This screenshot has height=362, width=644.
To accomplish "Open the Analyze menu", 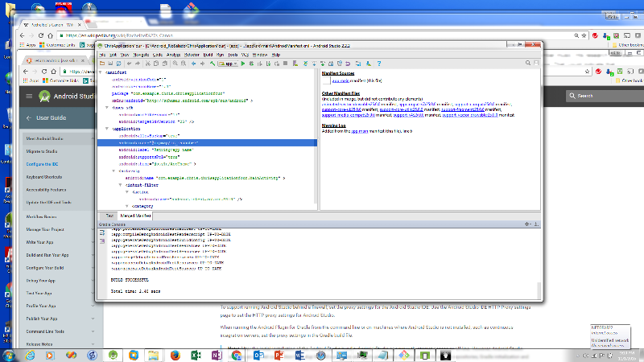I will tap(173, 55).
